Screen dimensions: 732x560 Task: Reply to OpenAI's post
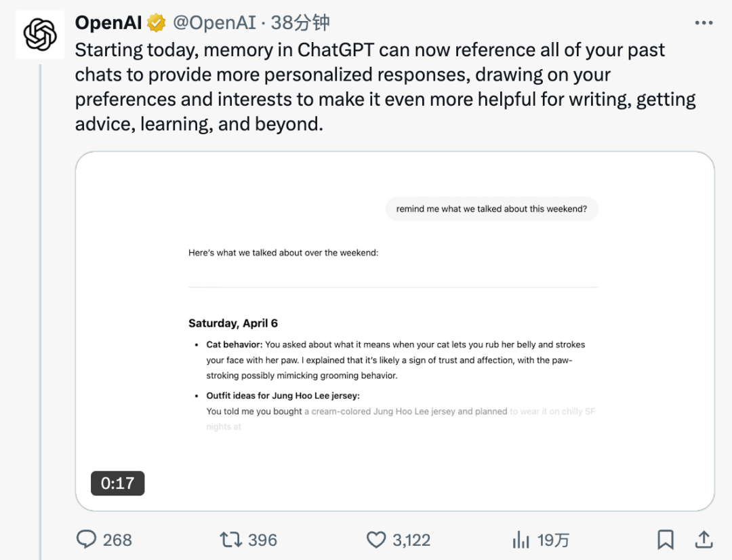pos(87,540)
